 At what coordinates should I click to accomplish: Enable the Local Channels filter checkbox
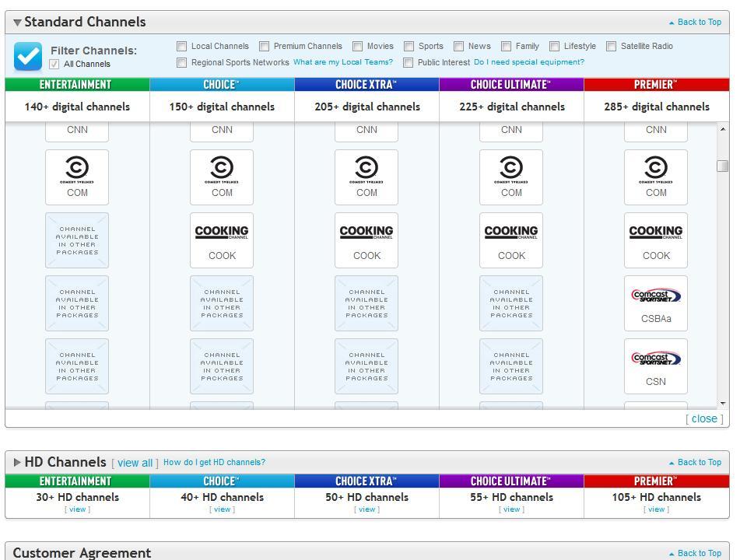pos(181,46)
